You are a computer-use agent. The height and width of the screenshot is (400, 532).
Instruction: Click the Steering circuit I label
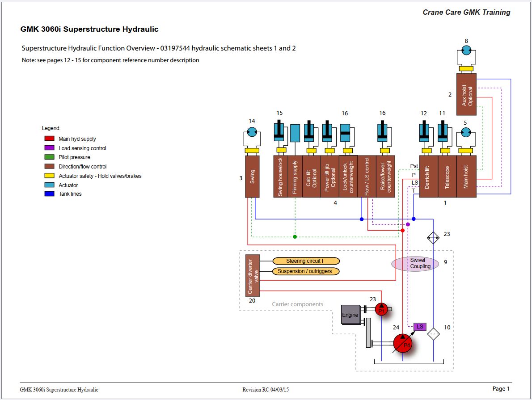306,261
